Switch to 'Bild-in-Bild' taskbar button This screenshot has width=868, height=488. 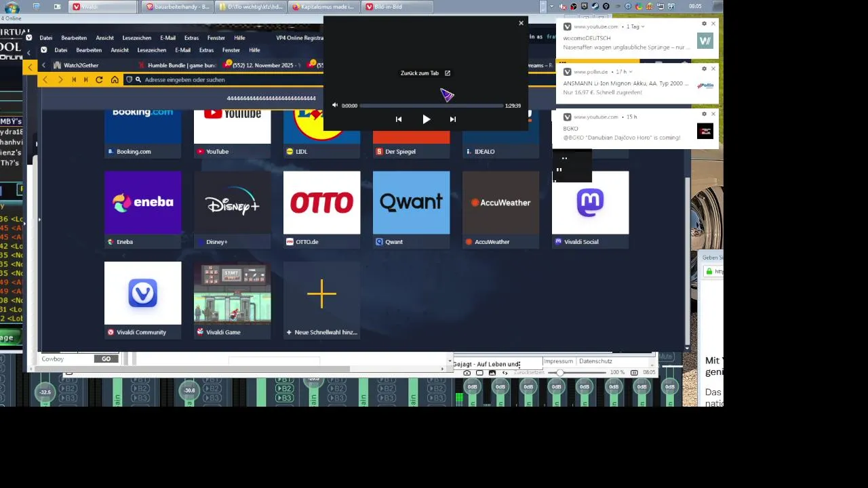[x=396, y=7]
